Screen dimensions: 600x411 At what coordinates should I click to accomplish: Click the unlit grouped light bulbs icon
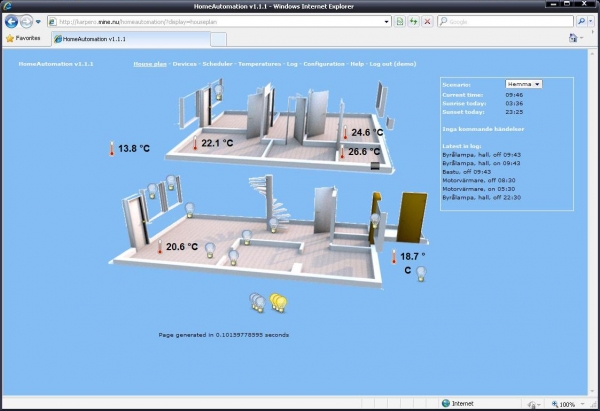tap(258, 303)
